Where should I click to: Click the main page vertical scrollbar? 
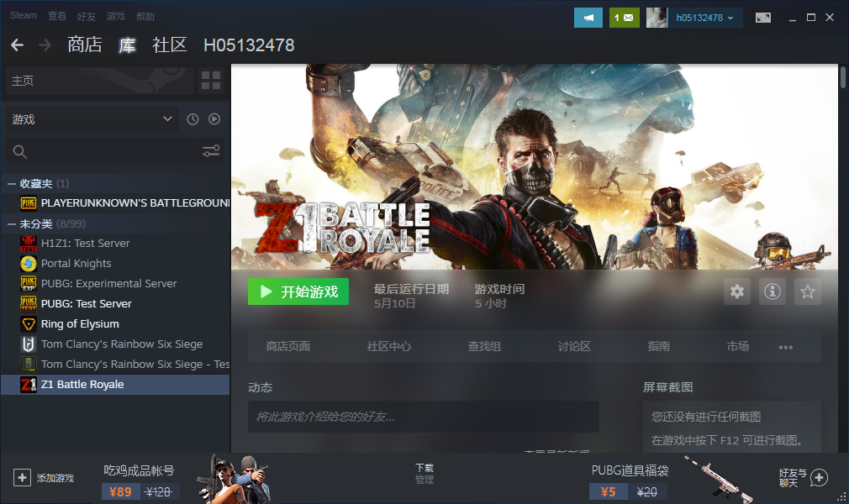(843, 77)
